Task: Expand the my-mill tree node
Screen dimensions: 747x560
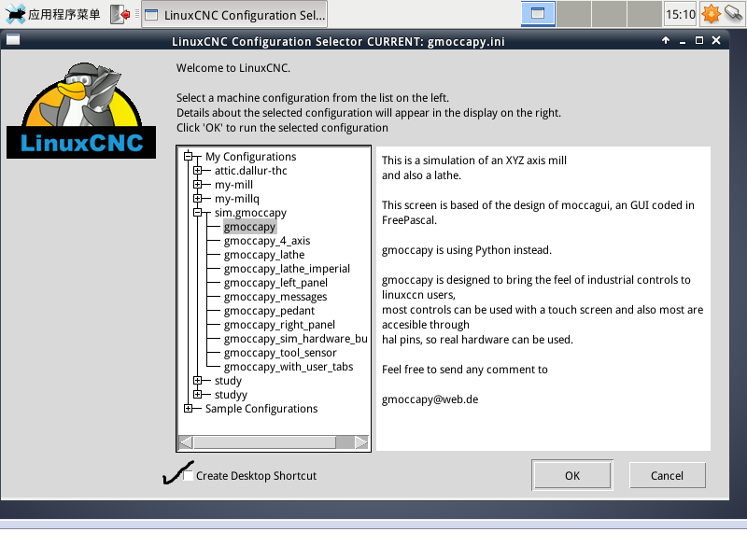Action: [196, 184]
